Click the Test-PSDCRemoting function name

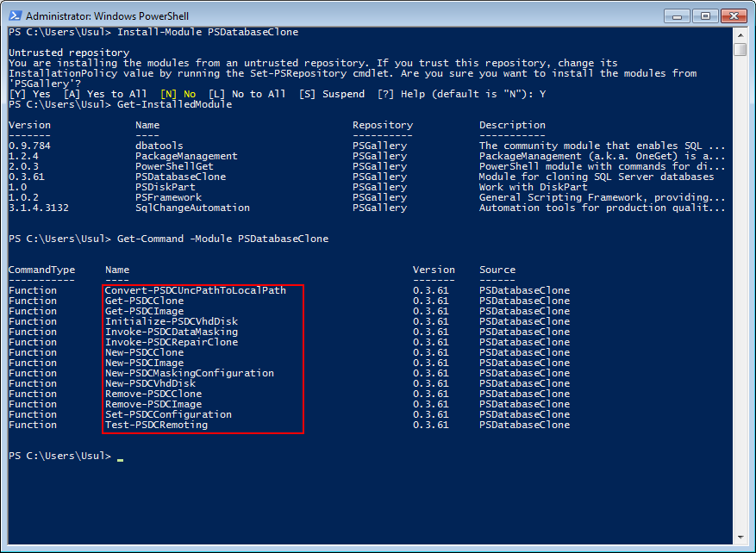(x=156, y=425)
